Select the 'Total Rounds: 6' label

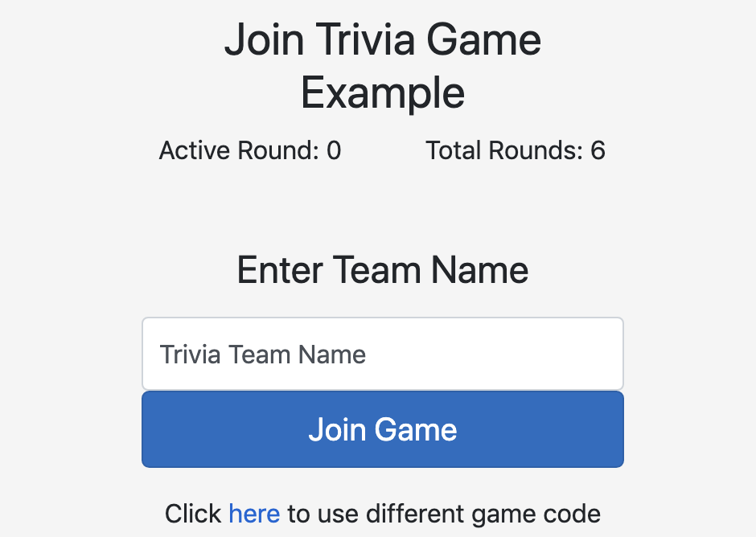click(x=516, y=150)
